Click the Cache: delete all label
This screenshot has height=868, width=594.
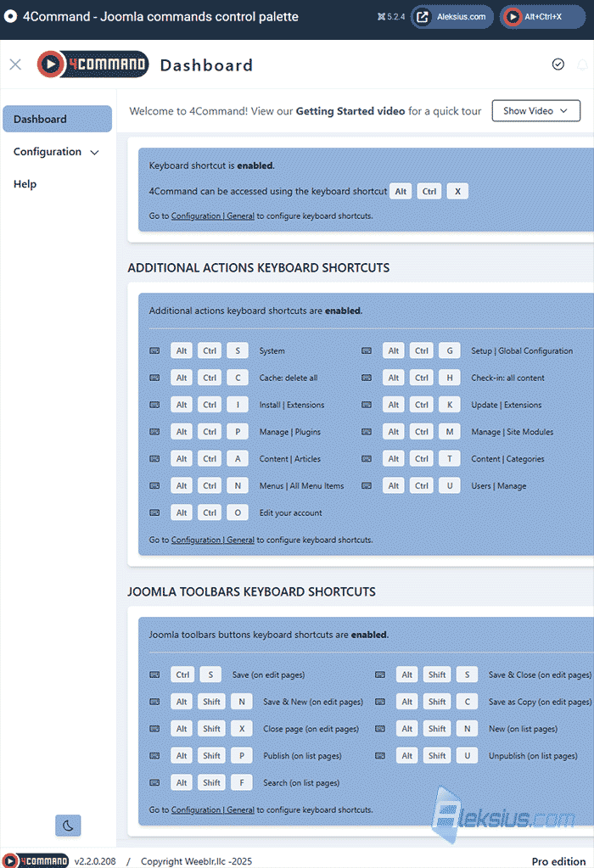(289, 378)
